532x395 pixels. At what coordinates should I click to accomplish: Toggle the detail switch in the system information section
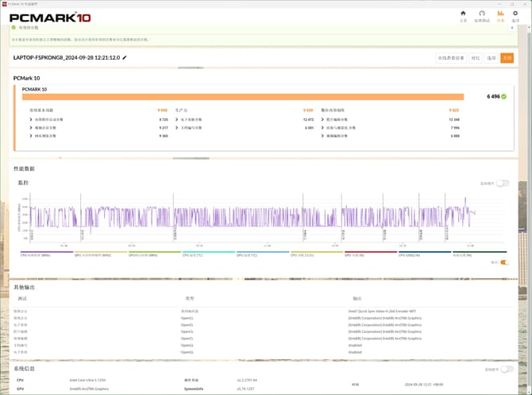[505, 370]
